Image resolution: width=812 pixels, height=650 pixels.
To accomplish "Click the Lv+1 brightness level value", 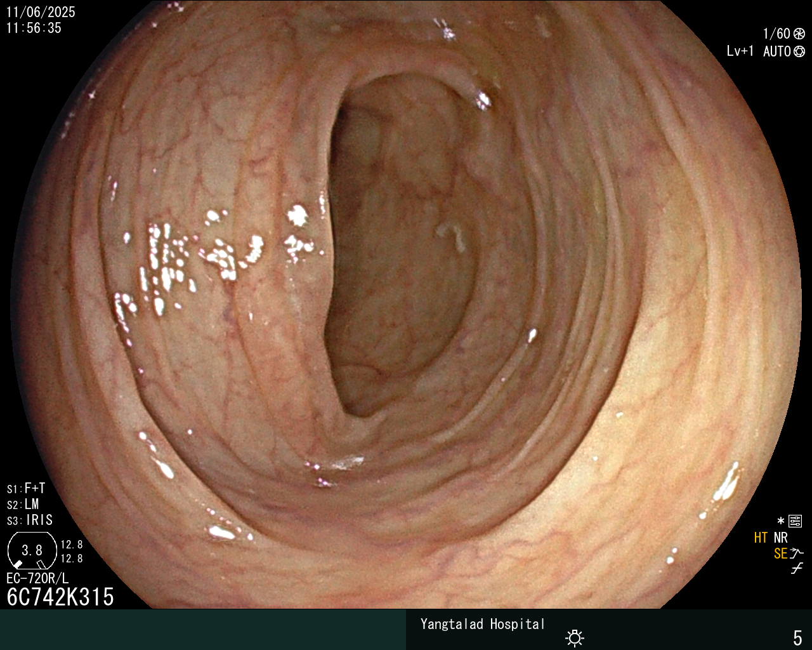I will [x=740, y=51].
